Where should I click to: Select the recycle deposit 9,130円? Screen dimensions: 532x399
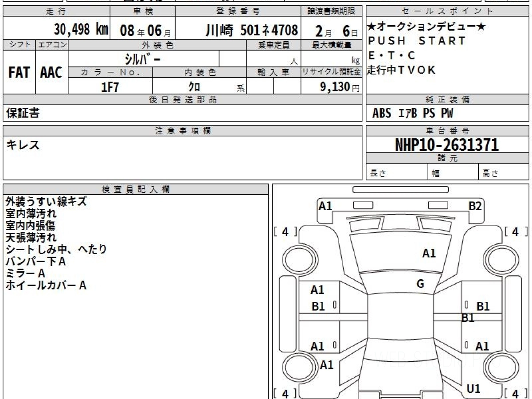tap(340, 86)
